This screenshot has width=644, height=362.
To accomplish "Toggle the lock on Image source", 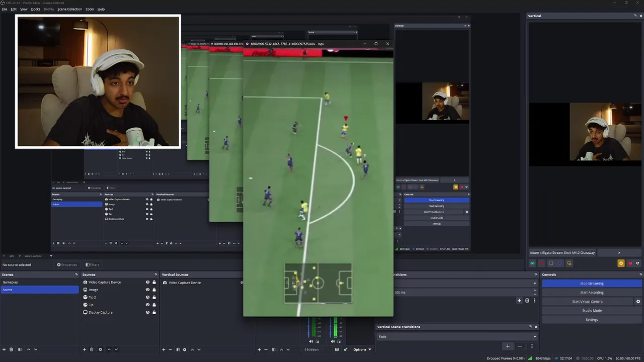I will click(154, 290).
